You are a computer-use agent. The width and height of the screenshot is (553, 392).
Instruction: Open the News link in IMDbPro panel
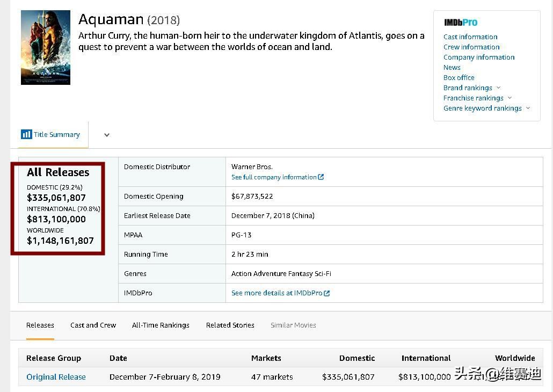pyautogui.click(x=452, y=68)
